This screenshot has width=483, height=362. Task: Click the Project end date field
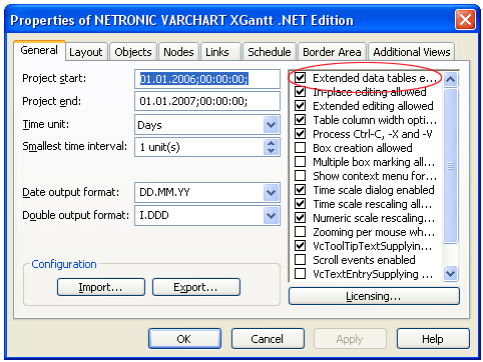tap(207, 101)
